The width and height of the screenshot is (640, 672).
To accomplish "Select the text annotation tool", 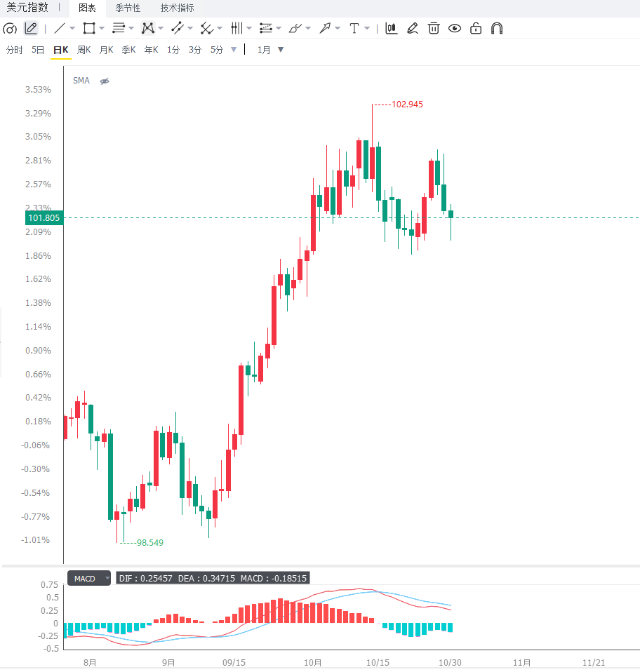I will 354,29.
